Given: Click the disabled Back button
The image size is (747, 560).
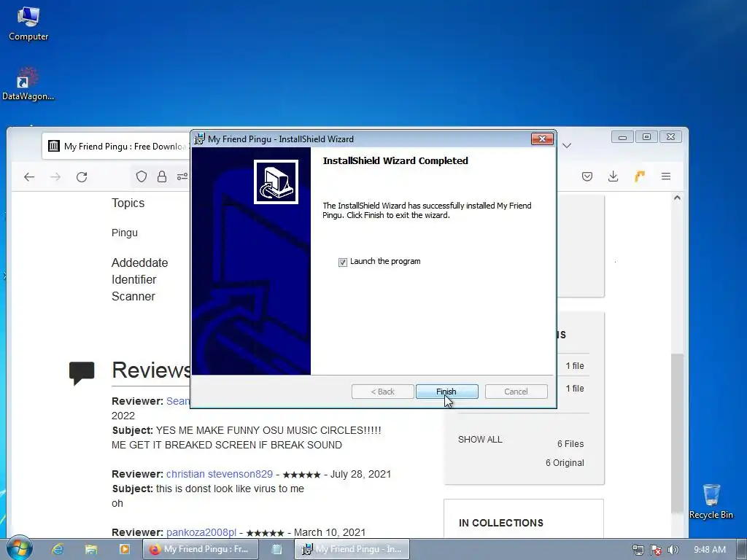Looking at the screenshot, I should click(x=382, y=392).
